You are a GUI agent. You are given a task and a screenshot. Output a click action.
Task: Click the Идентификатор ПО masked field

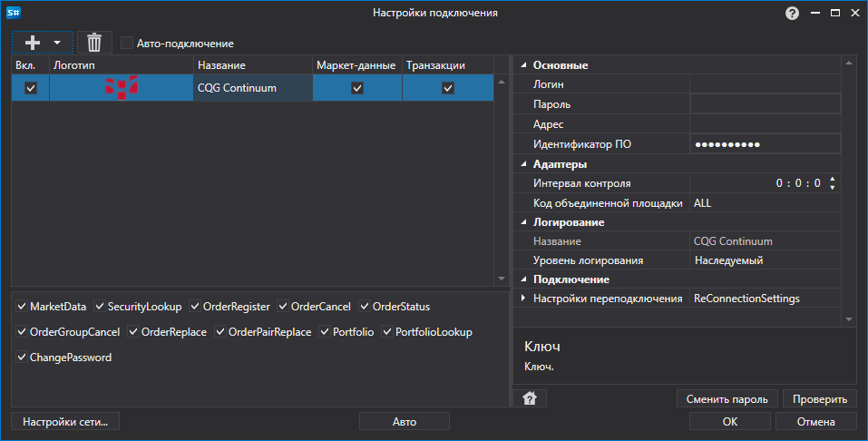coord(765,144)
